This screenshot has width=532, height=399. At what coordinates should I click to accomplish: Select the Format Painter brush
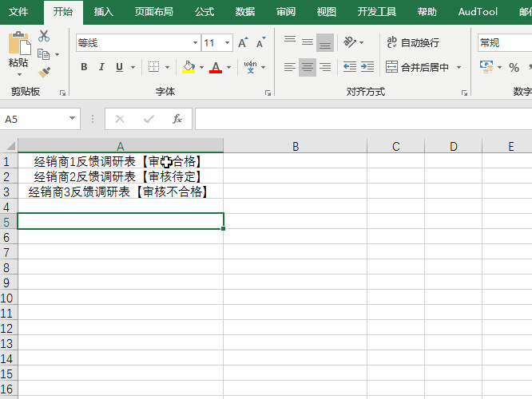click(x=44, y=72)
